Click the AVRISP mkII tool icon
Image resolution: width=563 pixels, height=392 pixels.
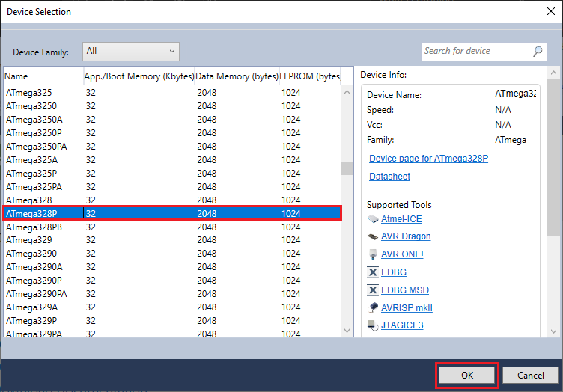[373, 307]
